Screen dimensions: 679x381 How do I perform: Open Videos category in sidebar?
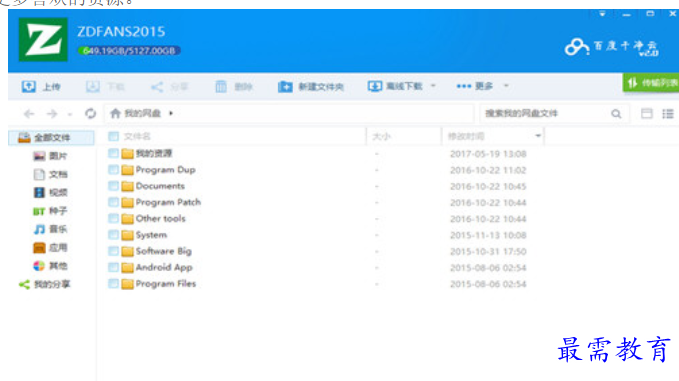(x=51, y=192)
